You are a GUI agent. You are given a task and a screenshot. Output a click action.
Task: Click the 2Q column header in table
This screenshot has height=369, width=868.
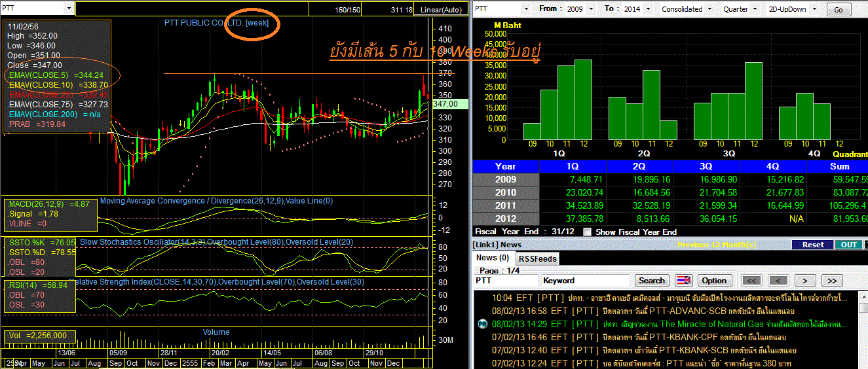[639, 166]
